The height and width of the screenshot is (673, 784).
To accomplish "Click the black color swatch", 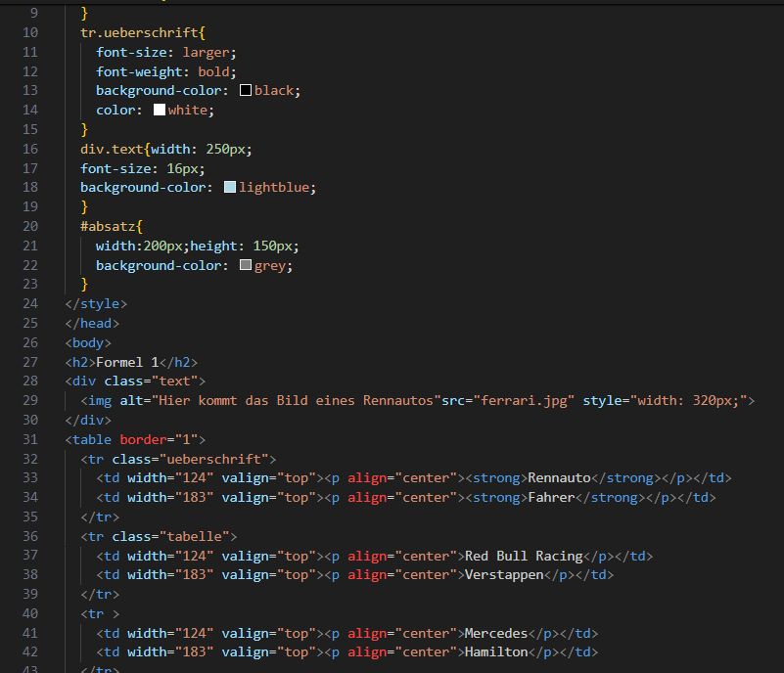I will point(246,90).
